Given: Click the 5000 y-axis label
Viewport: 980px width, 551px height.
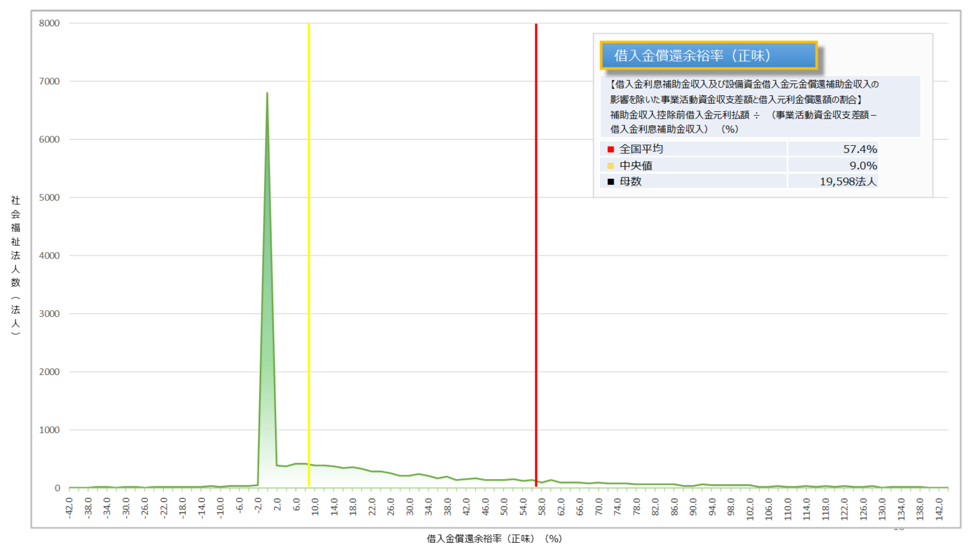Looking at the screenshot, I should point(49,197).
